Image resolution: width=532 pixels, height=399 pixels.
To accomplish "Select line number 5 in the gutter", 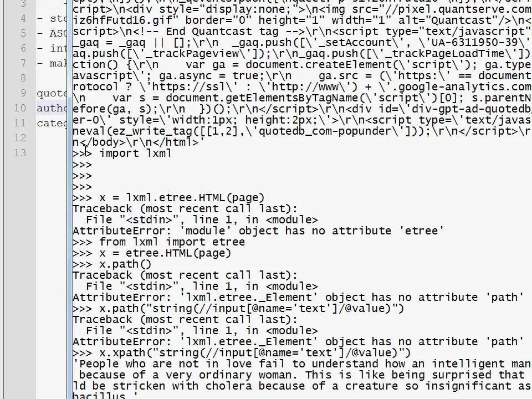I will [x=23, y=33].
